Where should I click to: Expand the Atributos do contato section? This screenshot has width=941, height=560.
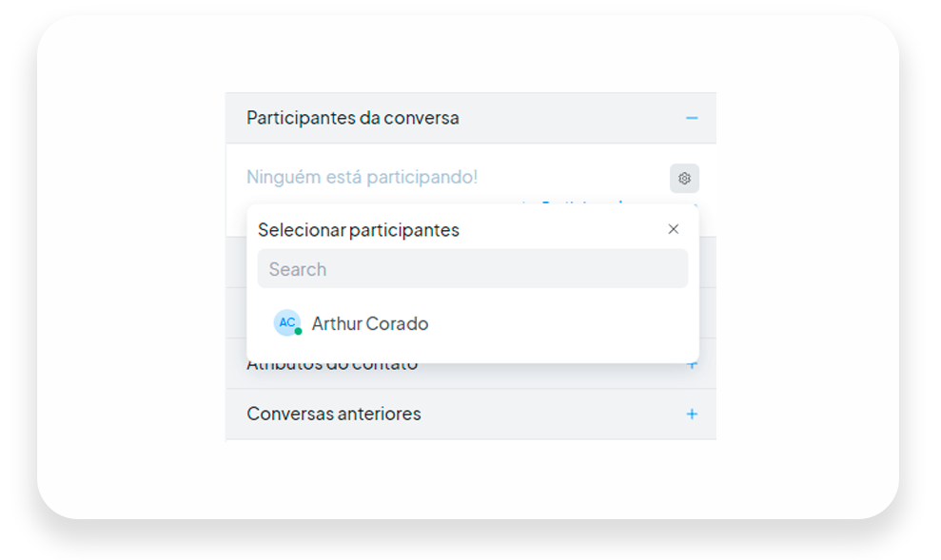pos(692,366)
